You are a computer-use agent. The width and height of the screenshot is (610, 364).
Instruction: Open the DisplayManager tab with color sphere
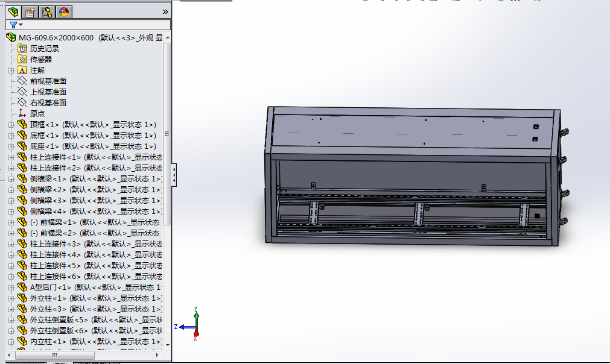tap(64, 12)
